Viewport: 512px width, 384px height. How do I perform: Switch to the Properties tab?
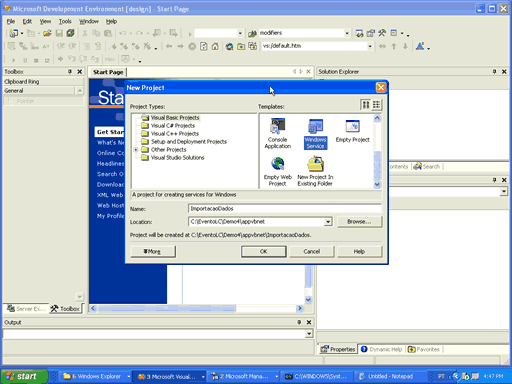pos(338,349)
